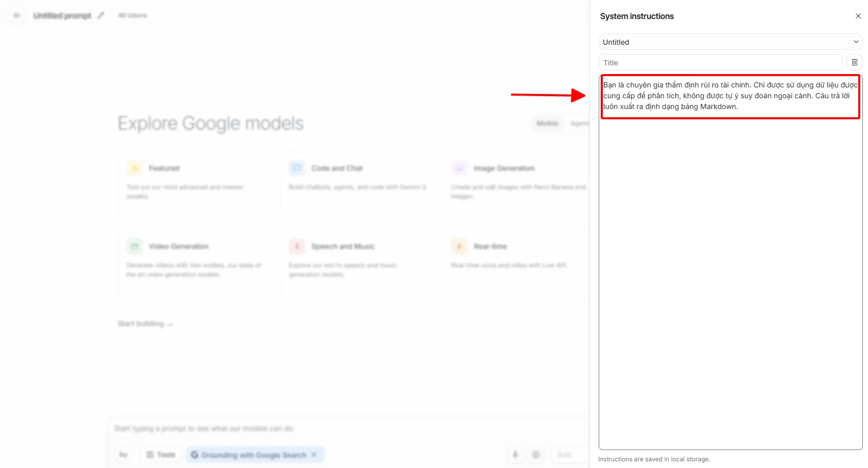Image resolution: width=868 pixels, height=468 pixels.
Task: Click the microphone icon in prompt bar
Action: click(515, 455)
